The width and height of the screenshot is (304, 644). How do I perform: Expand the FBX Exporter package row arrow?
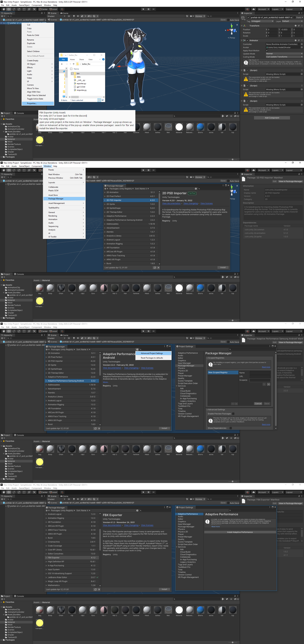(x=46, y=557)
